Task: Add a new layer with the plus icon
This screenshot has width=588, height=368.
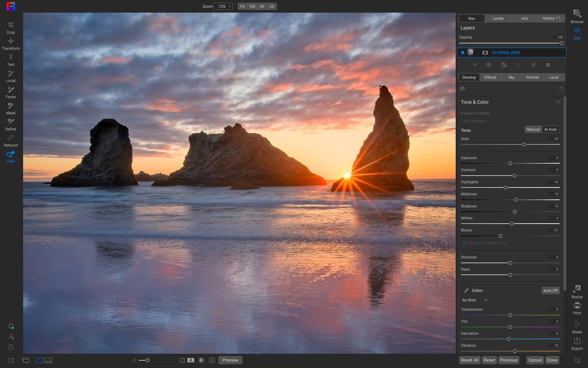Action: click(474, 64)
